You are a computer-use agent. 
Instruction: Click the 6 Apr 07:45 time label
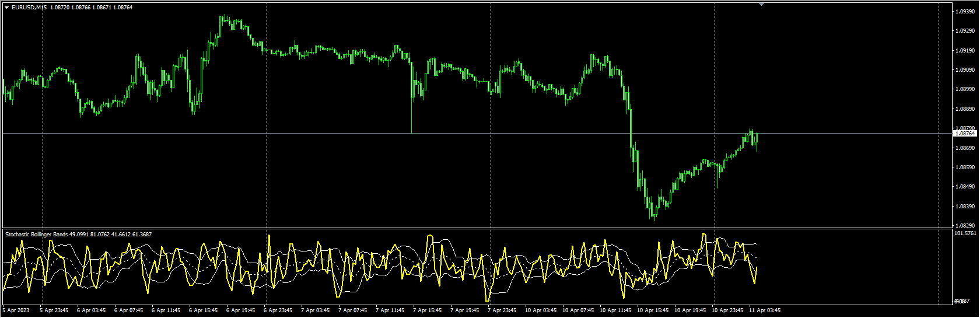click(128, 310)
